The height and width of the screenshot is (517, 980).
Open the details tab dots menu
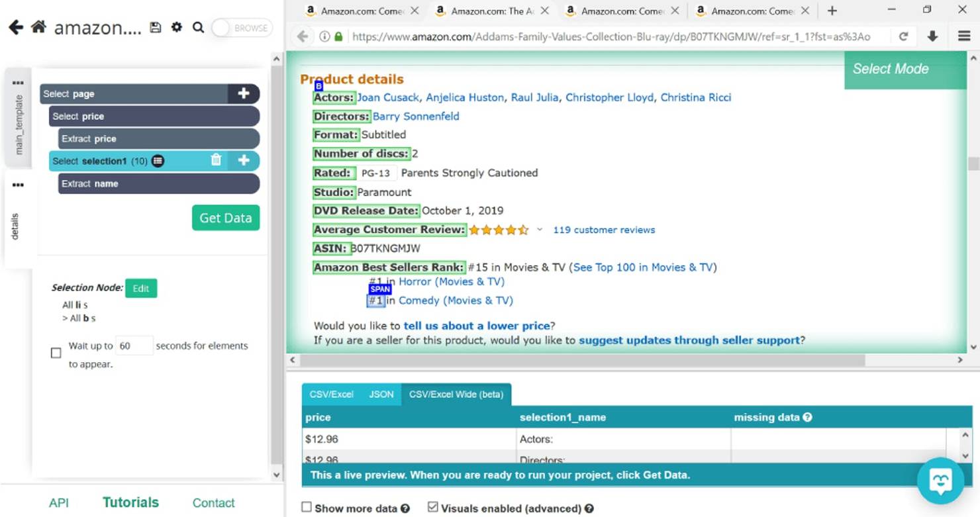[18, 185]
